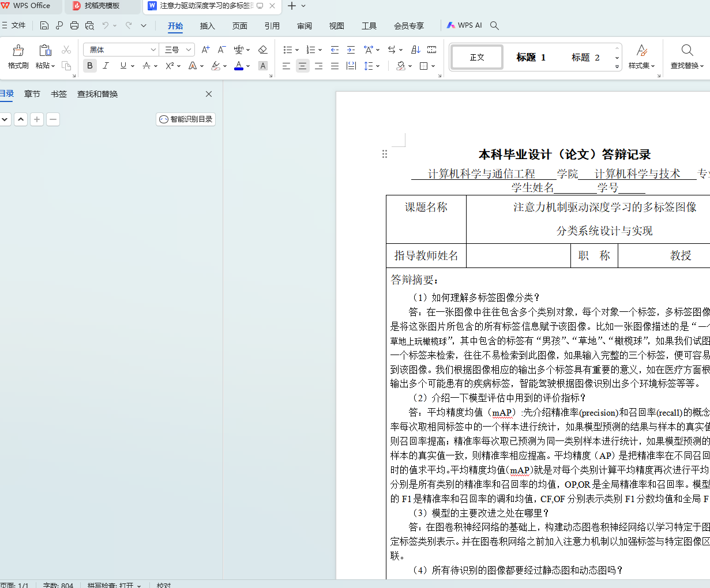Clear formatting with the eraser icon
The width and height of the screenshot is (710, 588).
(263, 50)
